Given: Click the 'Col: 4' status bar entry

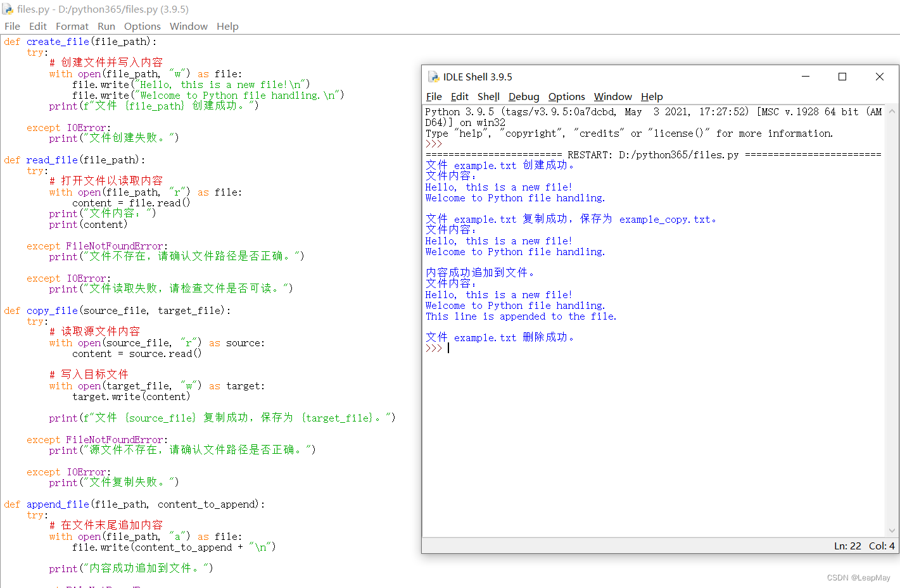Looking at the screenshot, I should [x=882, y=546].
